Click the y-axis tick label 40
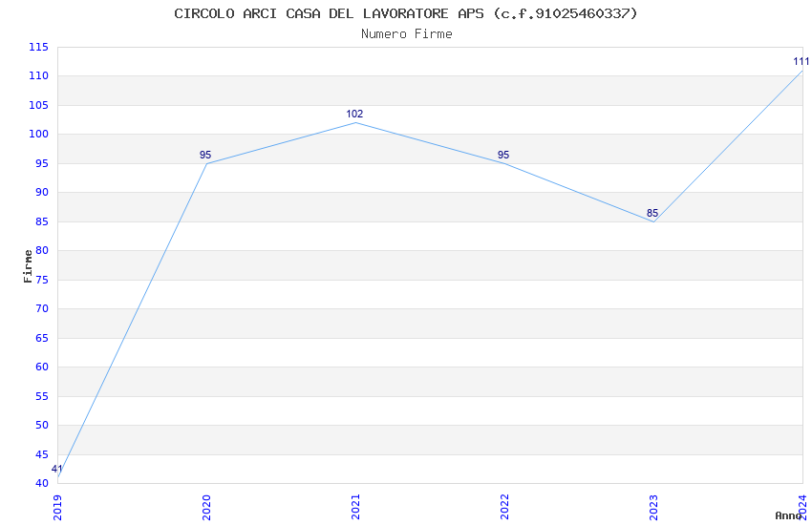 click(41, 484)
